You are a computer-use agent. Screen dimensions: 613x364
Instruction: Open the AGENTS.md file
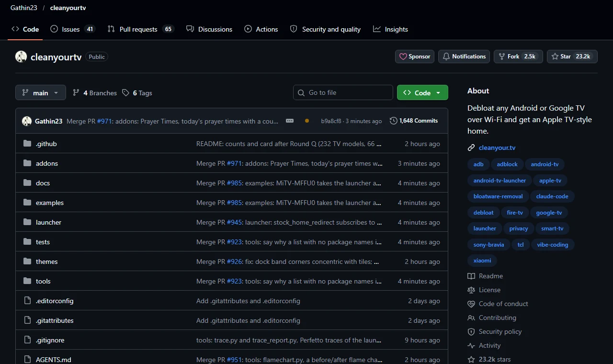[54, 360]
